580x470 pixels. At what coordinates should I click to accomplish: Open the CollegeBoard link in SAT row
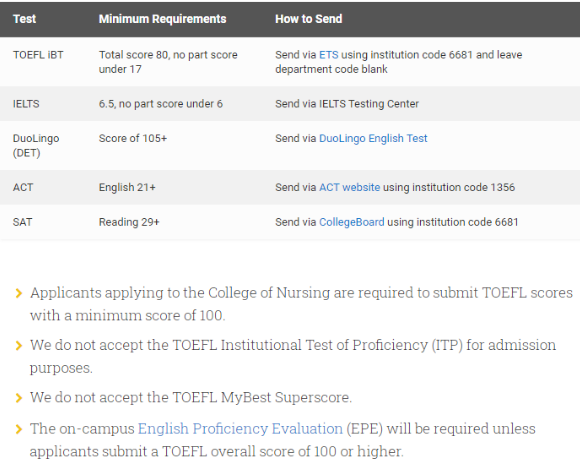351,222
